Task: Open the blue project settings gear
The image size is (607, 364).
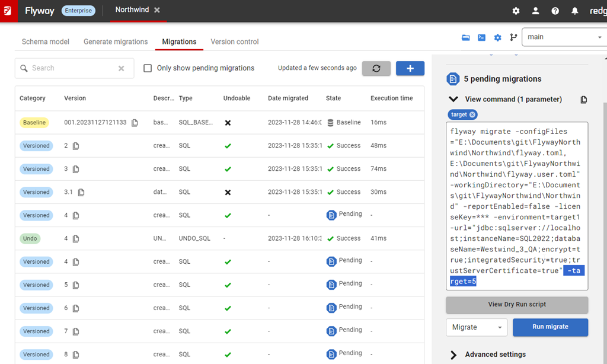Action: pyautogui.click(x=498, y=37)
